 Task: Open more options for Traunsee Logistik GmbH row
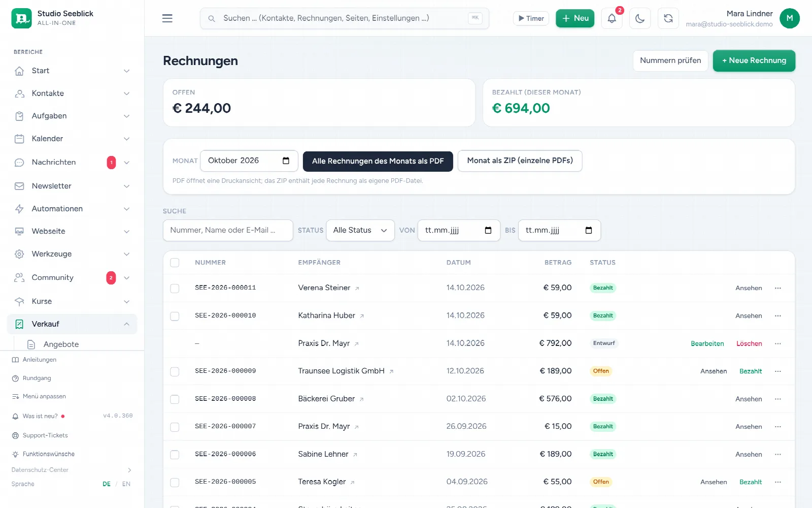777,371
